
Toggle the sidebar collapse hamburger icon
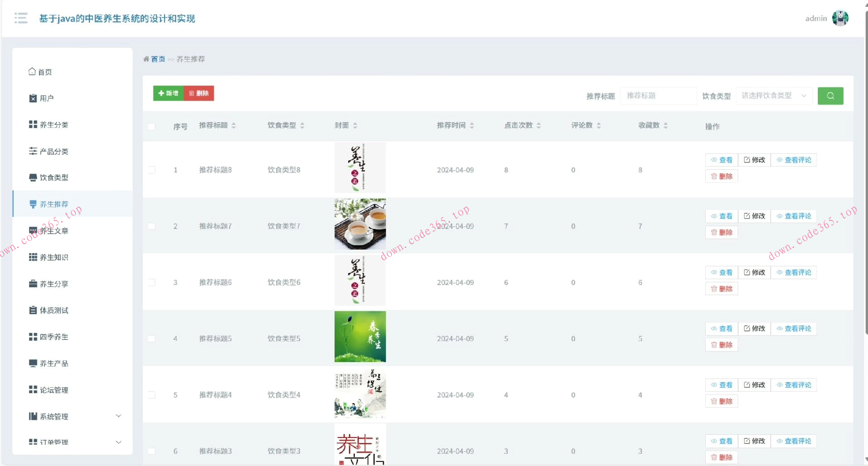pyautogui.click(x=21, y=18)
